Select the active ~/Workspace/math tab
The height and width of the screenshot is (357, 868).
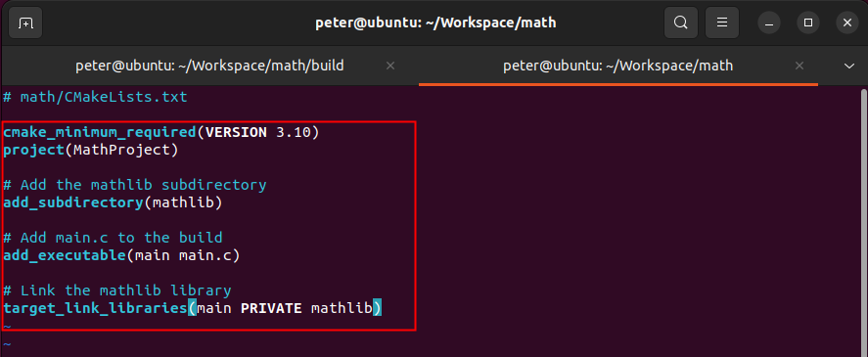click(618, 66)
